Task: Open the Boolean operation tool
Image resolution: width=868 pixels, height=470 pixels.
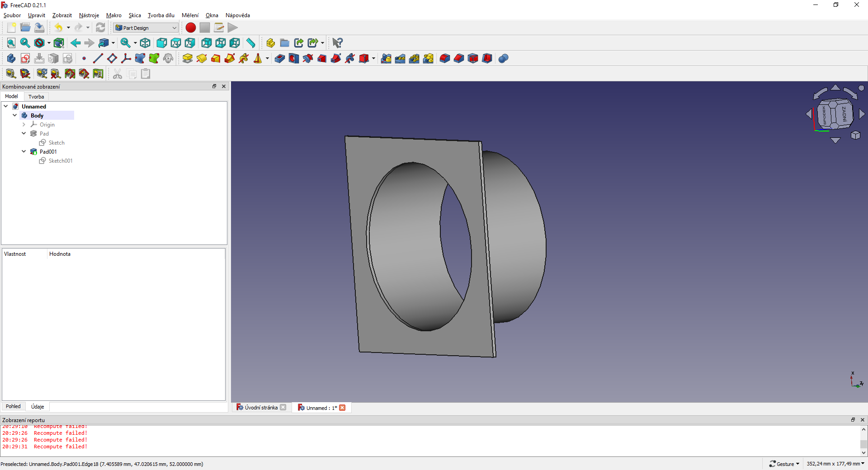Action: [x=504, y=58]
